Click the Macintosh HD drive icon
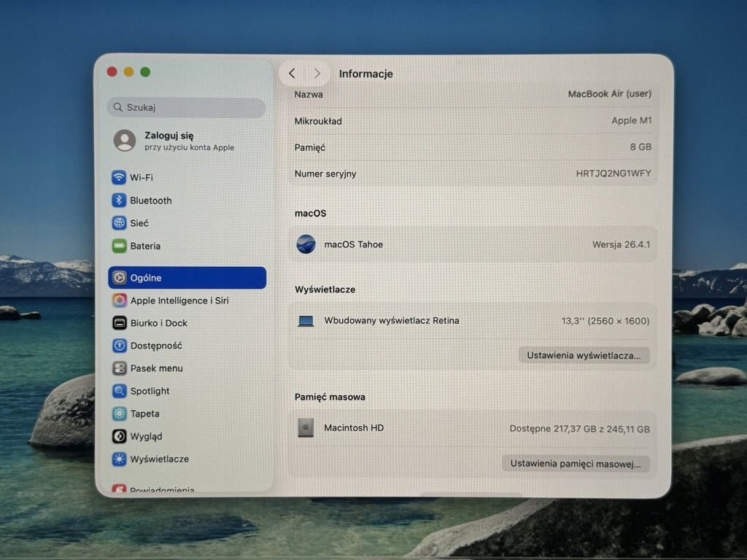 coord(306,427)
